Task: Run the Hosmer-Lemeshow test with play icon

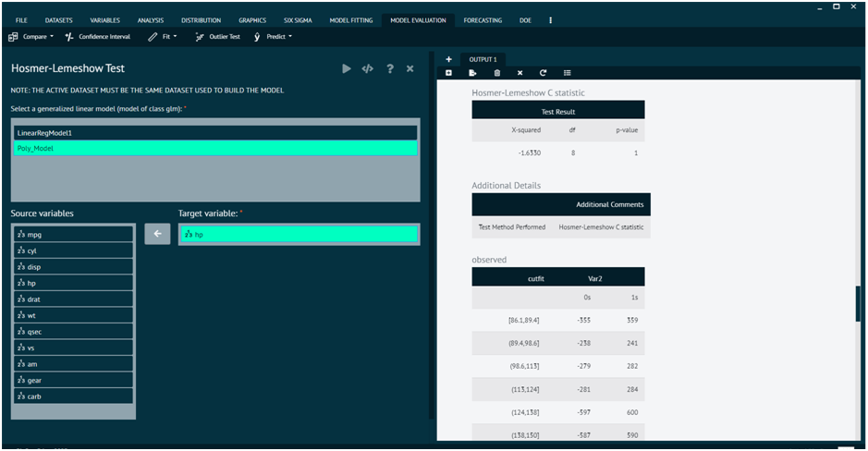Action: 347,68
